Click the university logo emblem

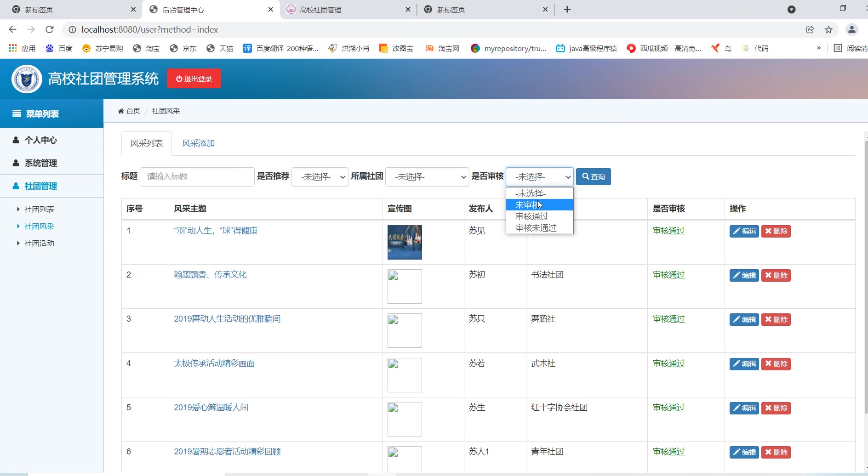point(27,79)
